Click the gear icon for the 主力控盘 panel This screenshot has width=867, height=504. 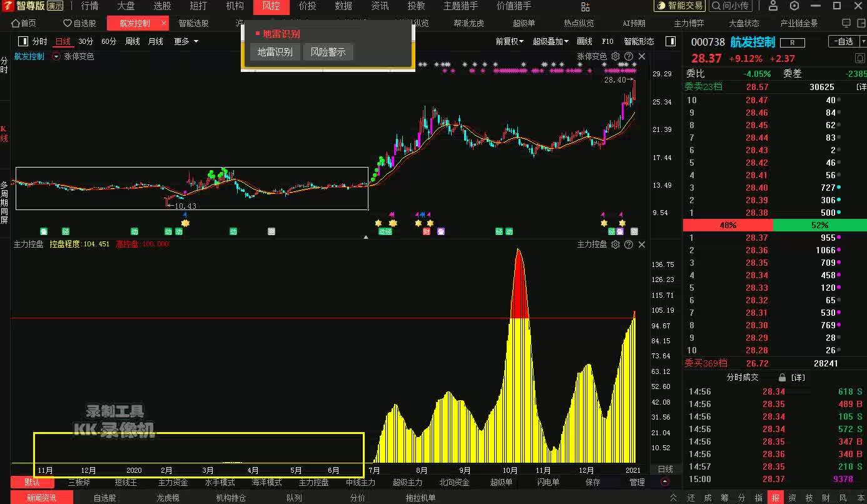616,244
